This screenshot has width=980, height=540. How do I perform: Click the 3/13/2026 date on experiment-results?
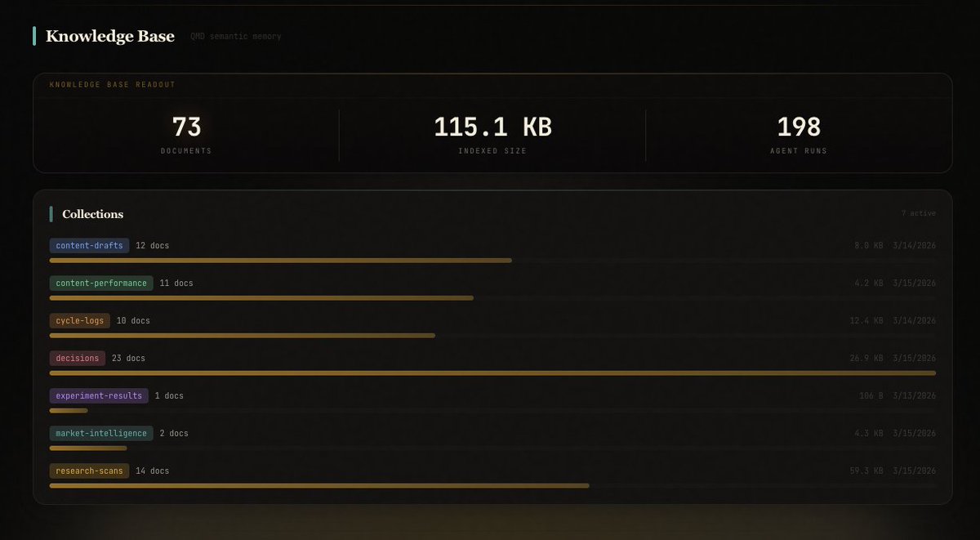click(915, 395)
